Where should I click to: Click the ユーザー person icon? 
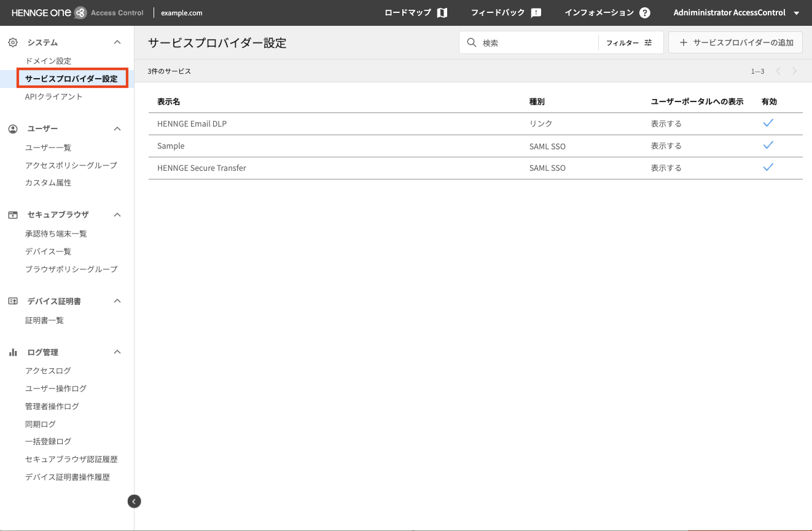point(12,128)
